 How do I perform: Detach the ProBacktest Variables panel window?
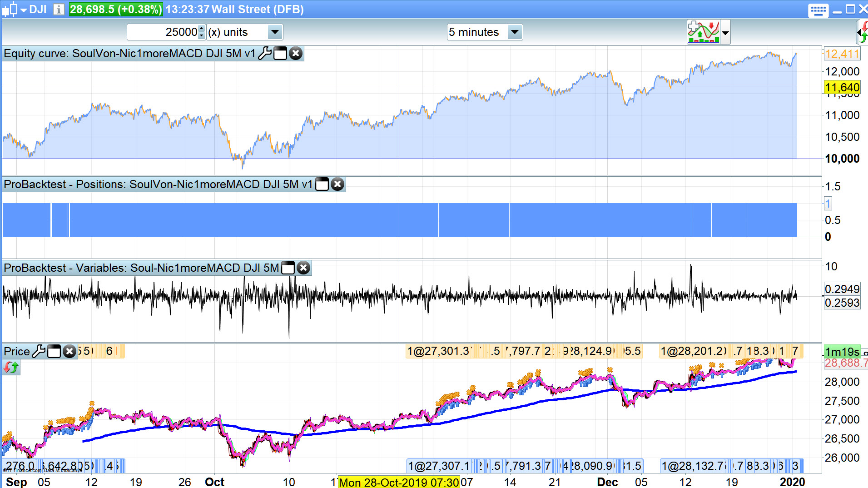288,268
